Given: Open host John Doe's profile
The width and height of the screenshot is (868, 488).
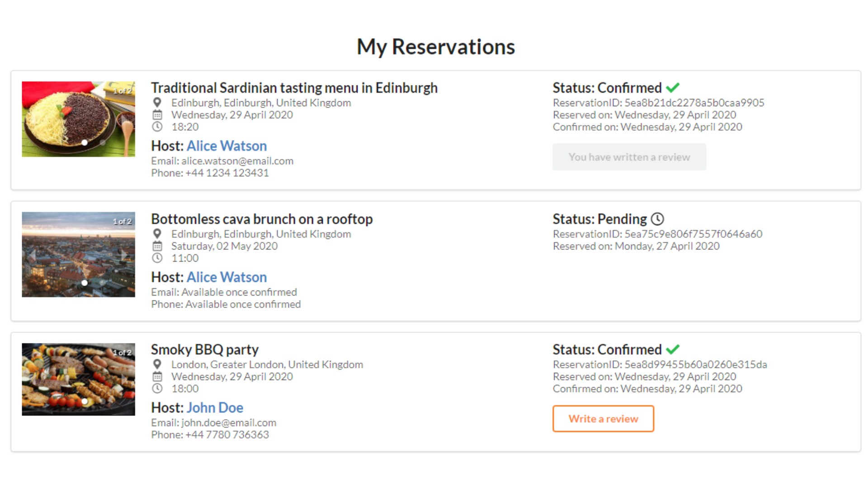Looking at the screenshot, I should click(x=215, y=408).
